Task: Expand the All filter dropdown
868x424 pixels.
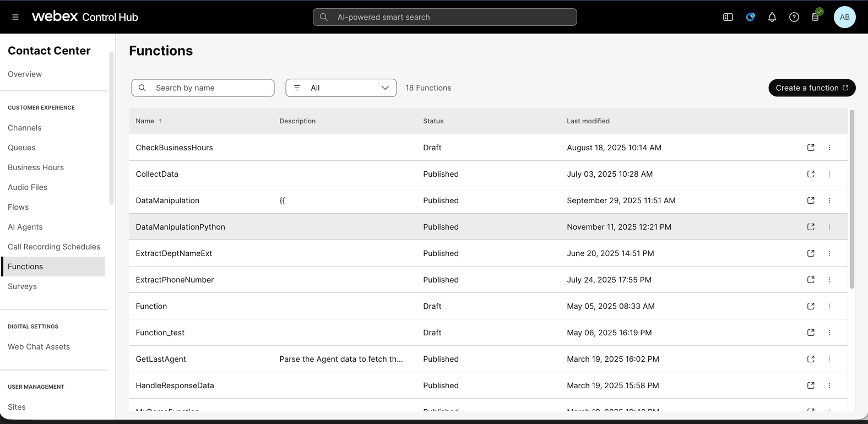Action: (341, 88)
